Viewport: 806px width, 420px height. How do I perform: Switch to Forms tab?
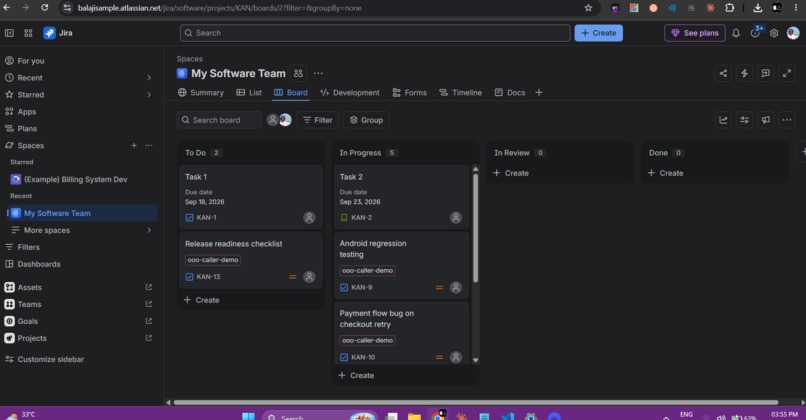[x=410, y=93]
